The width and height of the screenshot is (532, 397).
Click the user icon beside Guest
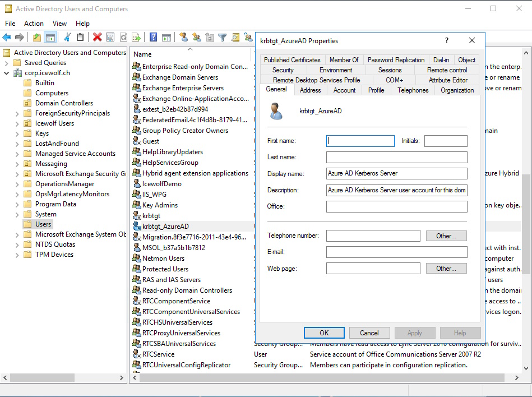pos(137,141)
